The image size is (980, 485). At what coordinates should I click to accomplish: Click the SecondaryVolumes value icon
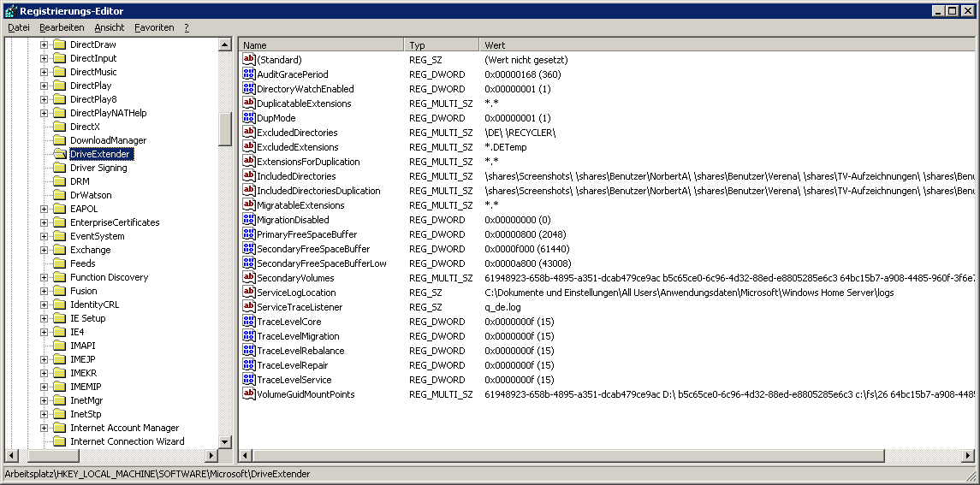click(249, 277)
